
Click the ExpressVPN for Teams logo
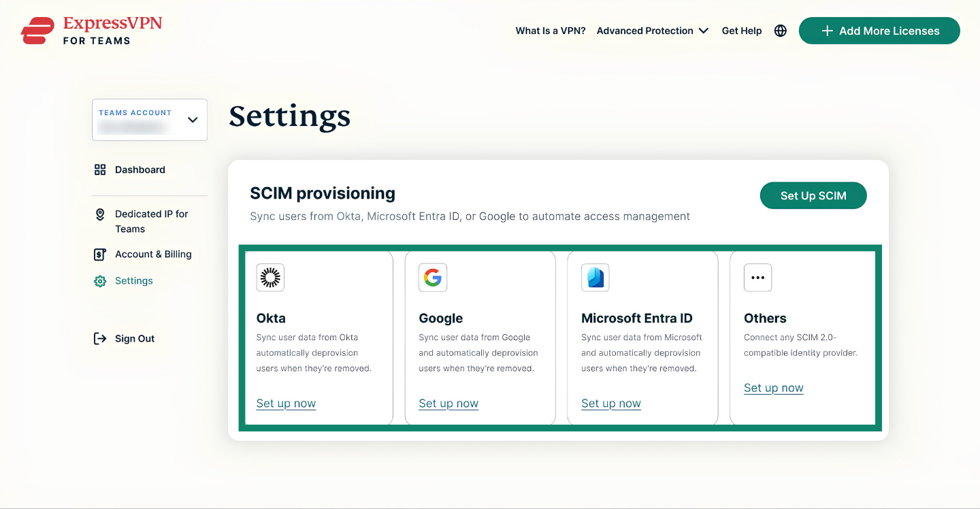91,31
